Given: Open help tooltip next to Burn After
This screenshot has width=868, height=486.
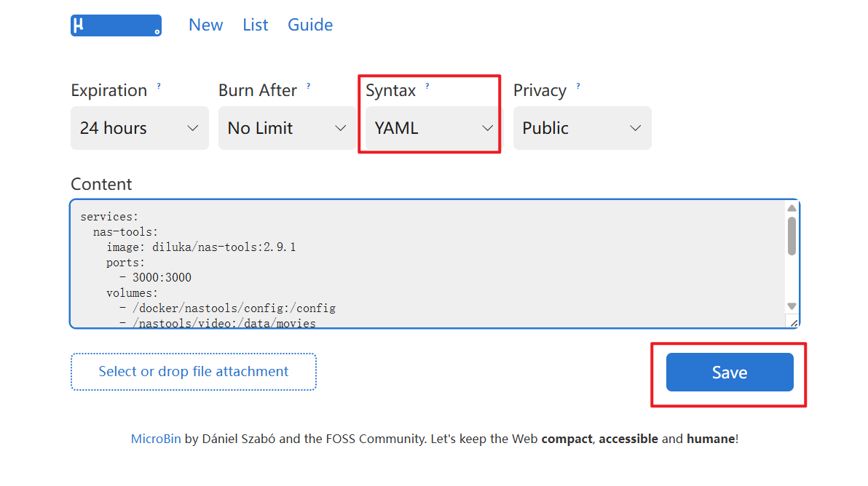Looking at the screenshot, I should click(x=308, y=87).
